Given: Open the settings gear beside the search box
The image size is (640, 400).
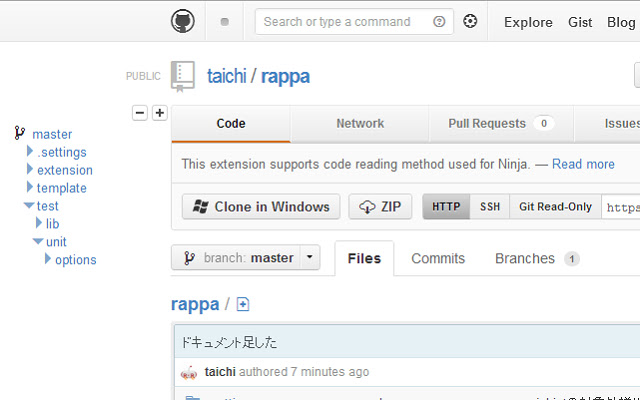Looking at the screenshot, I should pyautogui.click(x=470, y=22).
